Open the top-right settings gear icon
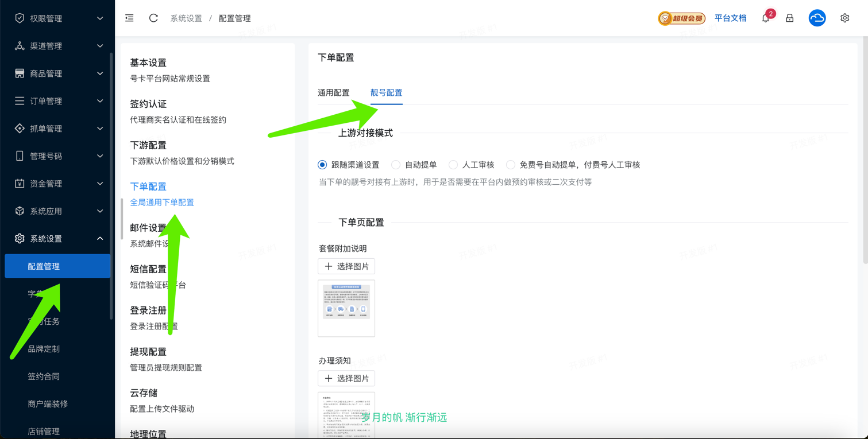Screen dimensions: 868x439 (844, 18)
